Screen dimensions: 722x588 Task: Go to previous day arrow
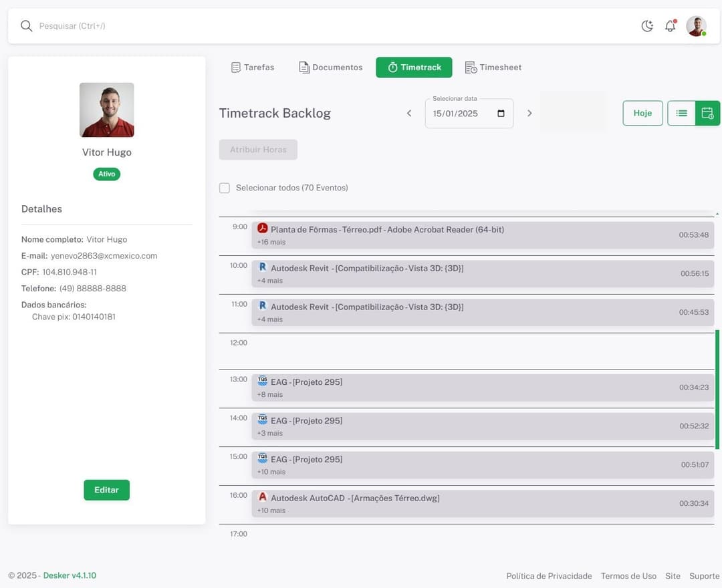click(409, 113)
